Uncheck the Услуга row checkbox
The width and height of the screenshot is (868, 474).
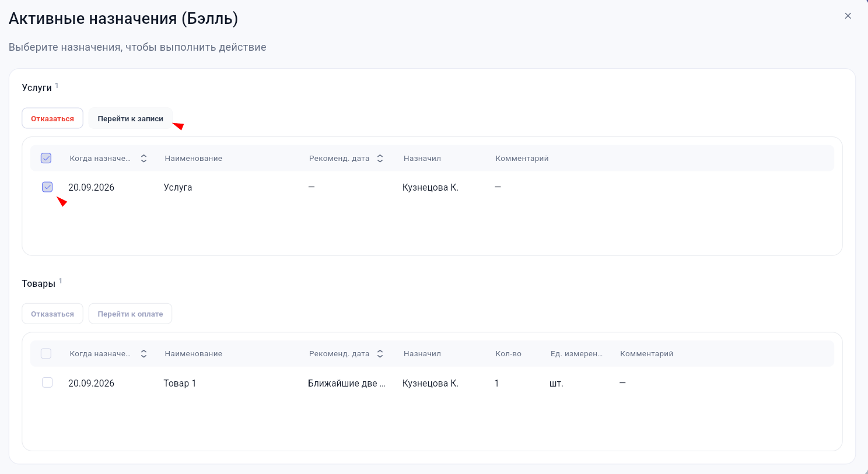pyautogui.click(x=47, y=187)
